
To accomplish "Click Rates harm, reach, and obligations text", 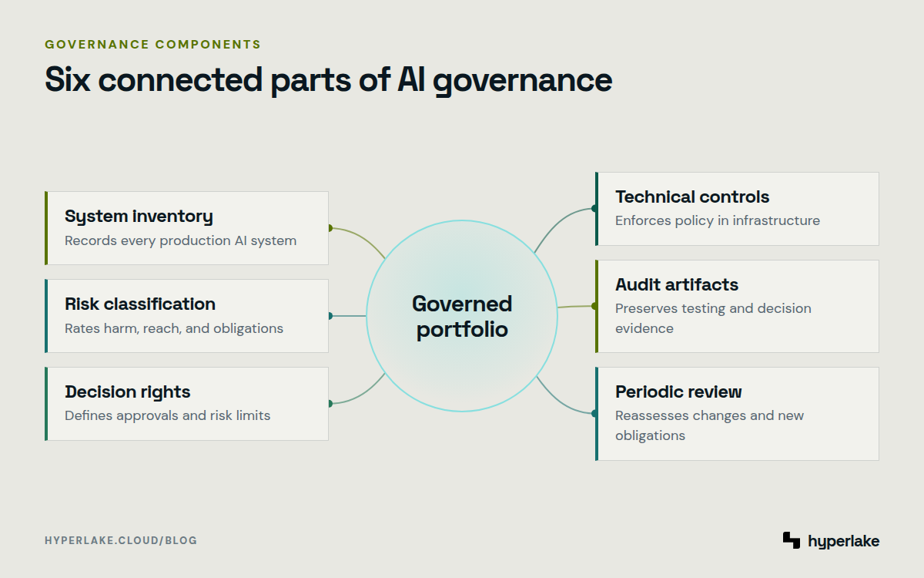I will point(174,328).
